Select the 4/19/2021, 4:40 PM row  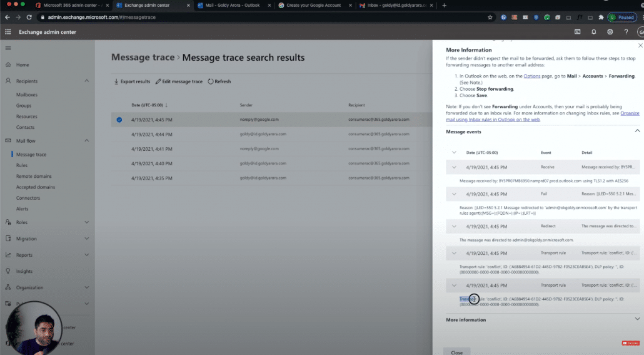click(x=271, y=163)
